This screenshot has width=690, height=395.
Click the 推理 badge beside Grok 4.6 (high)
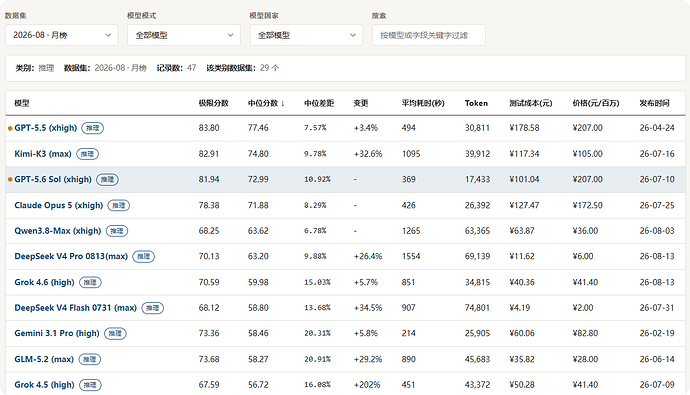click(x=90, y=282)
